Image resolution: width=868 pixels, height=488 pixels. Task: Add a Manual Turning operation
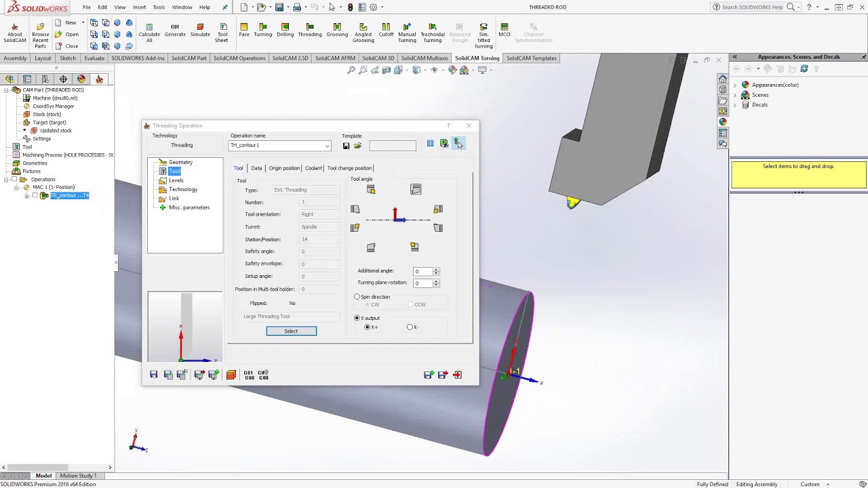coord(407,34)
